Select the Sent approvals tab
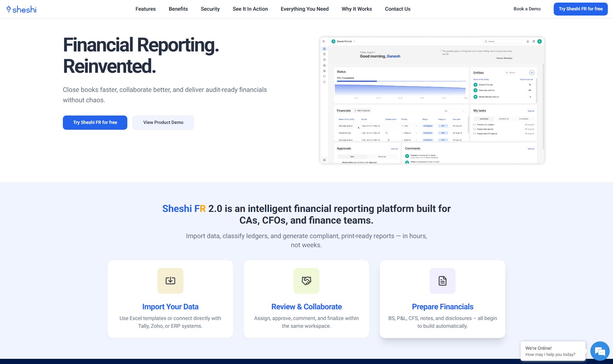The width and height of the screenshot is (613, 364). [x=352, y=157]
